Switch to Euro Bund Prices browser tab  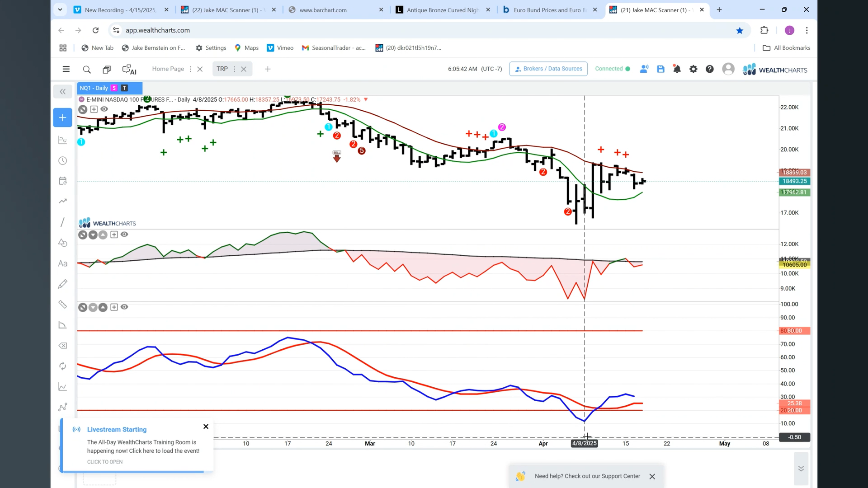(550, 9)
